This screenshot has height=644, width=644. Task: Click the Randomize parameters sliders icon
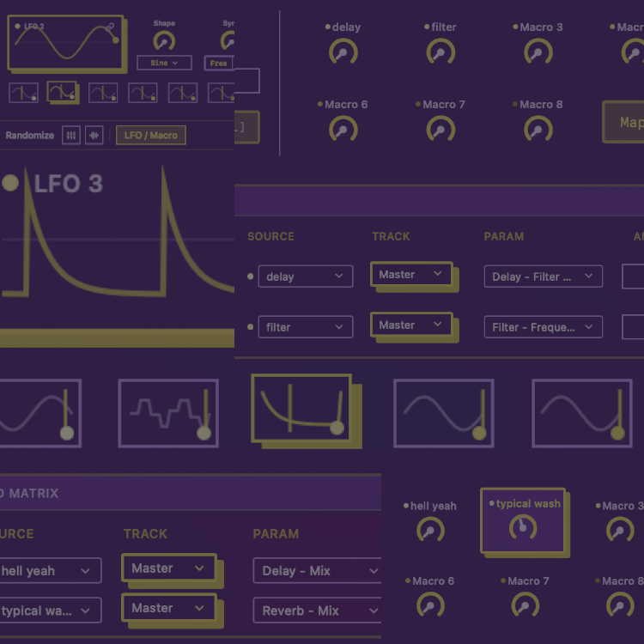[71, 135]
